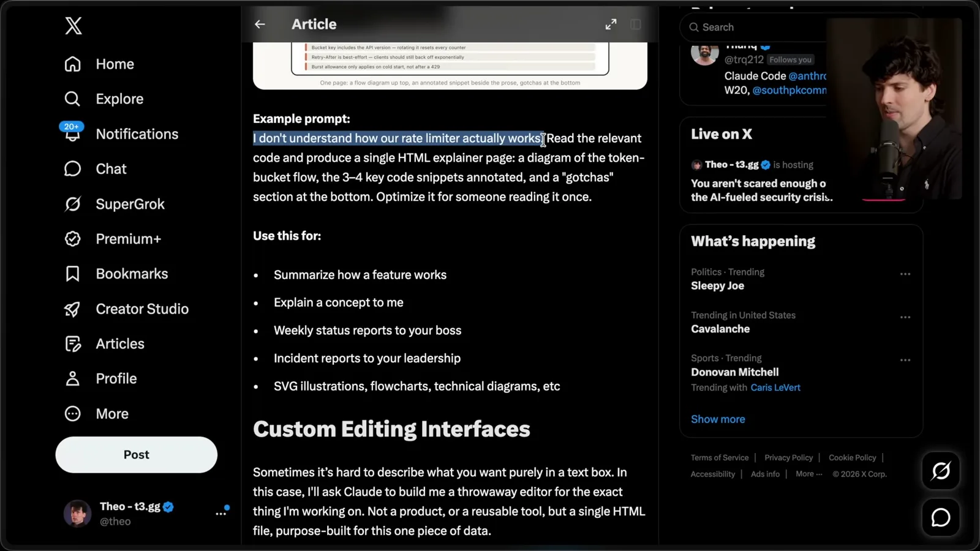This screenshot has width=980, height=551.
Task: Open the floating chat bubble button
Action: [941, 518]
